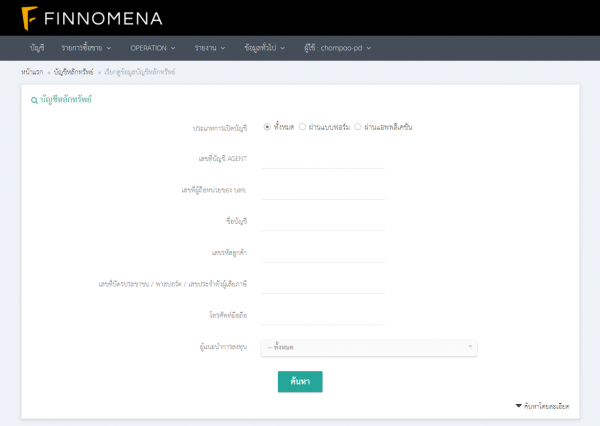
Task: Click the เลขรหัสลูกค้า input field
Action: tap(322, 252)
